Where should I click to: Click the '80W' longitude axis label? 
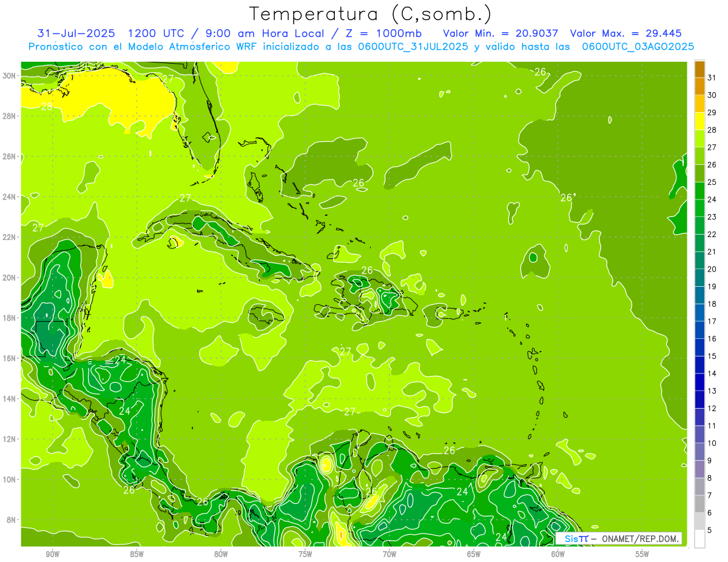coord(221,554)
